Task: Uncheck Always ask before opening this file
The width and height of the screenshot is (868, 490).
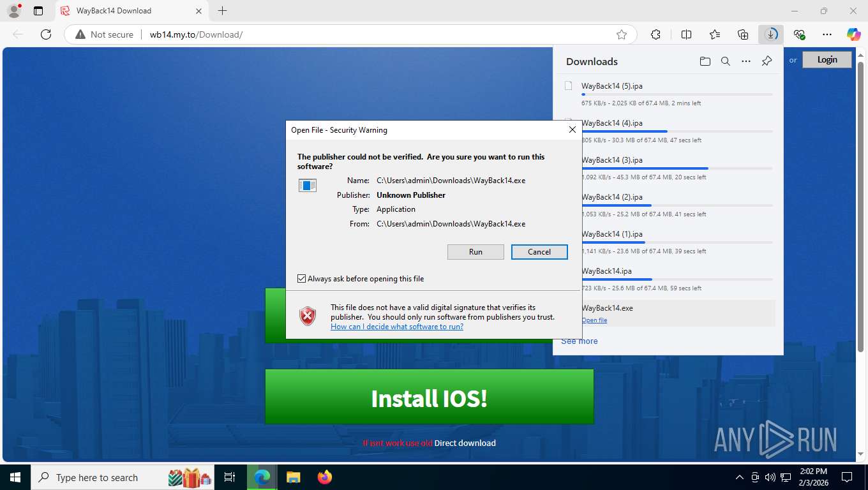Action: [301, 279]
